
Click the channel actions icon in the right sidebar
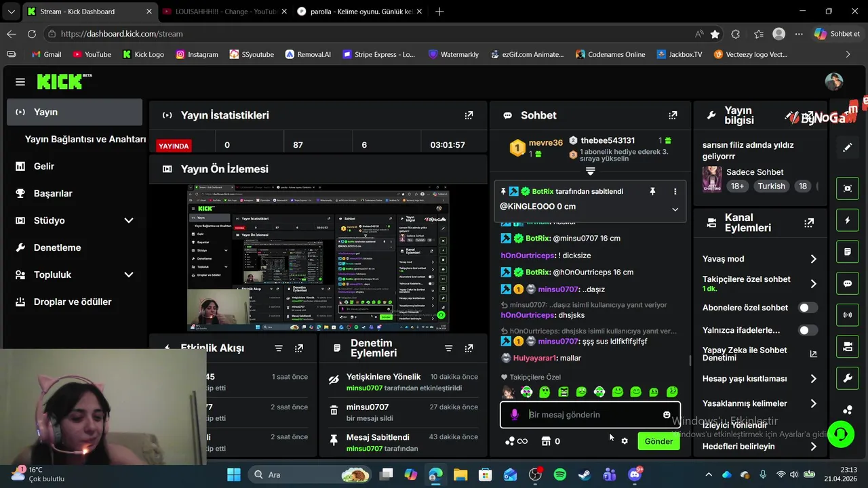click(x=848, y=347)
